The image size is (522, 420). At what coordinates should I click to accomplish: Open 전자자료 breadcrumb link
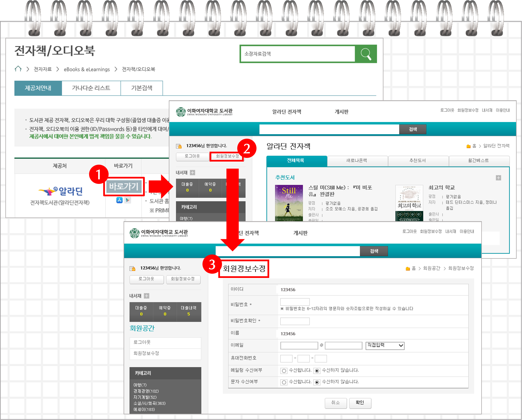[x=43, y=69]
